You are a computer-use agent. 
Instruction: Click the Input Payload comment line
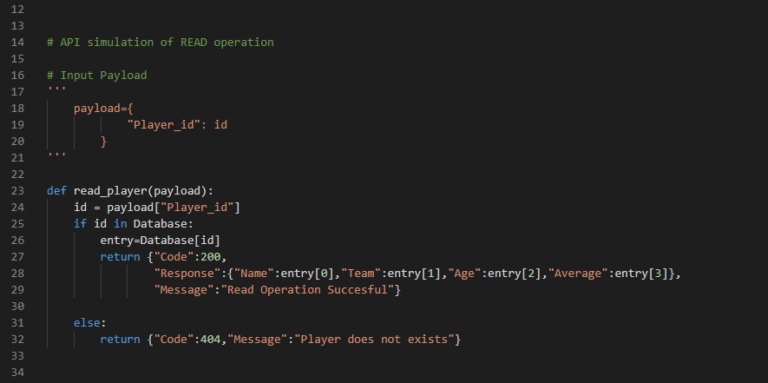(96, 75)
